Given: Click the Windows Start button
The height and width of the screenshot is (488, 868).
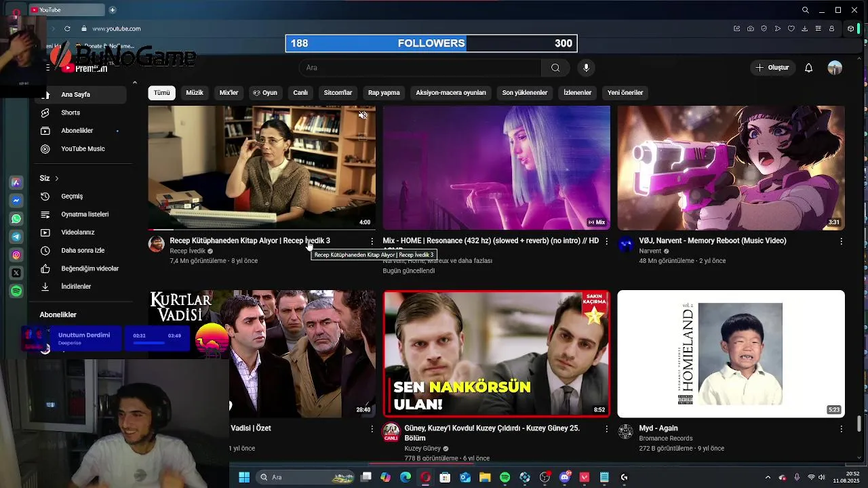Looking at the screenshot, I should (244, 477).
